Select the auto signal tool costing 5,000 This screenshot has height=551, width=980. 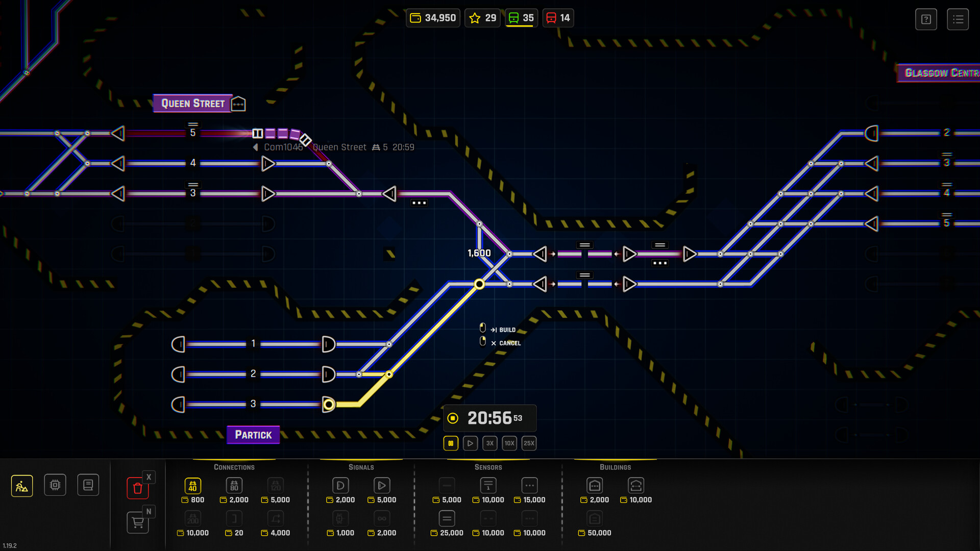pos(381,485)
